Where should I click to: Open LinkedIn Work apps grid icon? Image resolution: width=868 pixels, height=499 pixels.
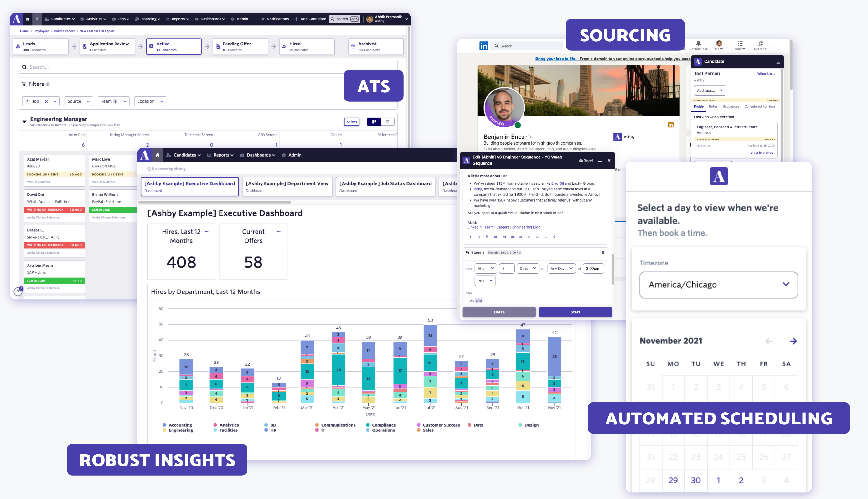click(x=740, y=44)
